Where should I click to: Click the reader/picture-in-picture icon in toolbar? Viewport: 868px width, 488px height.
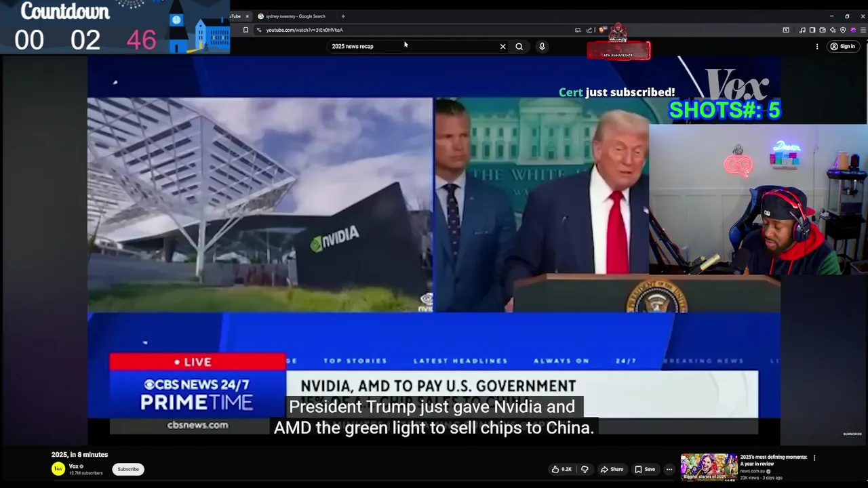coord(786,30)
